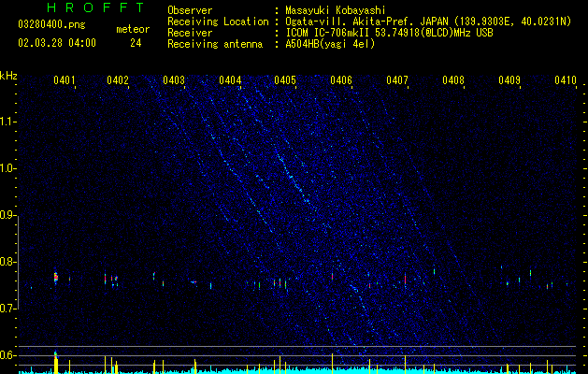Image resolution: width=588 pixels, height=374 pixels.
Task: Click the Receiver label
Action: (x=190, y=33)
